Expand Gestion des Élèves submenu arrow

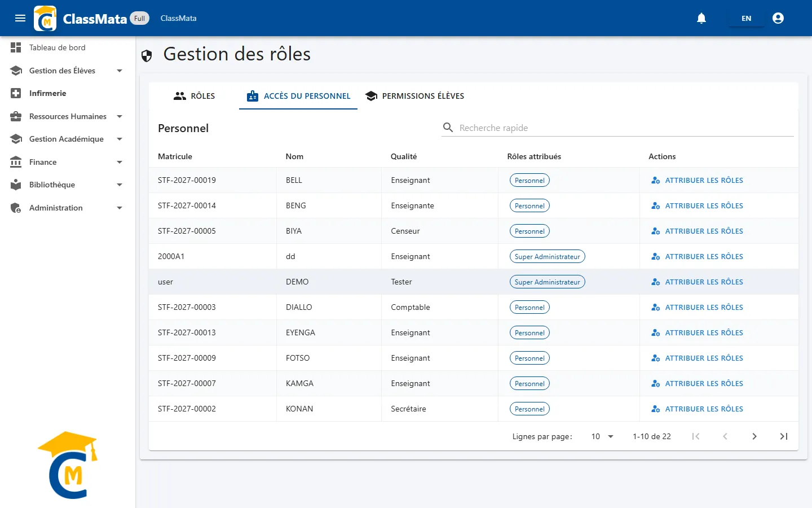120,71
